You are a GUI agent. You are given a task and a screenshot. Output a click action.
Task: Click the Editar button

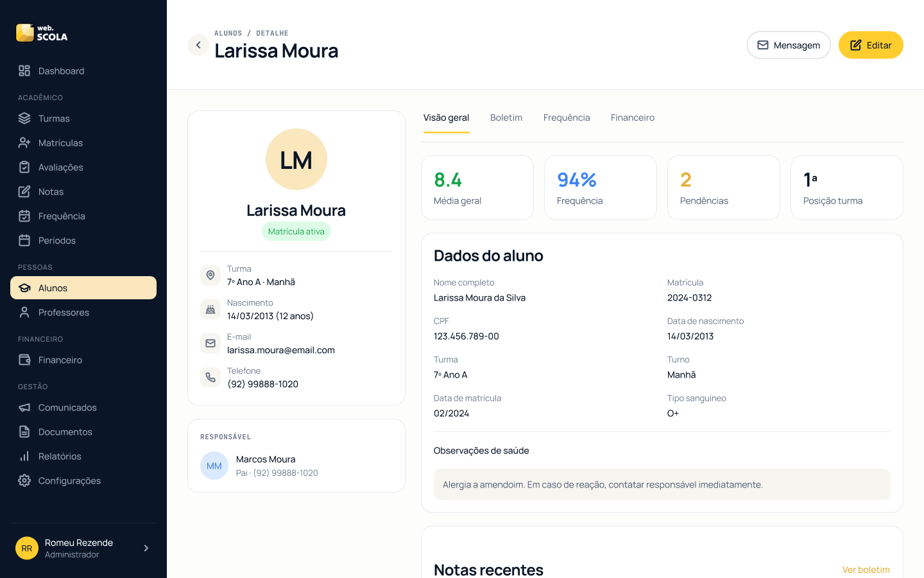(871, 45)
